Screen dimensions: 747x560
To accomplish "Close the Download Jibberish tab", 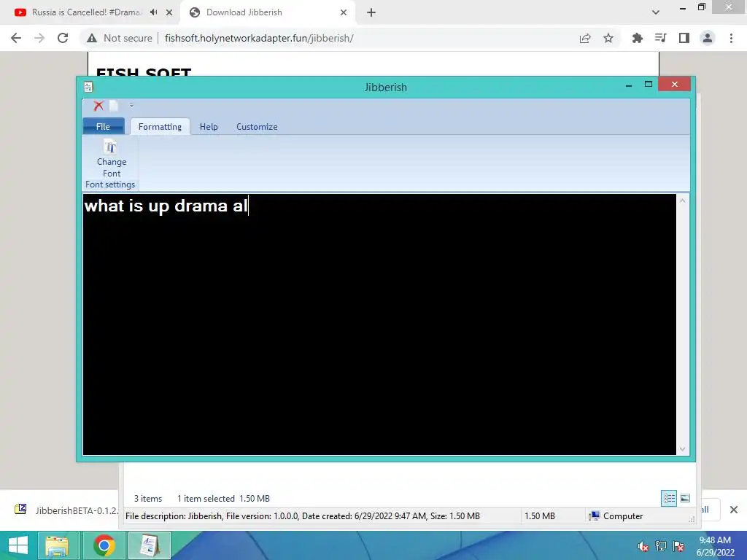I will point(344,13).
